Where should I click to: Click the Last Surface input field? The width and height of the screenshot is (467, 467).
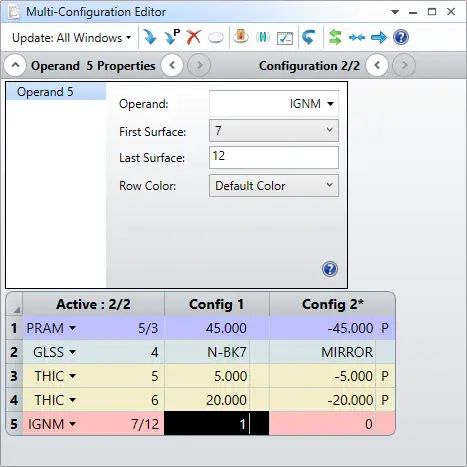coord(274,157)
